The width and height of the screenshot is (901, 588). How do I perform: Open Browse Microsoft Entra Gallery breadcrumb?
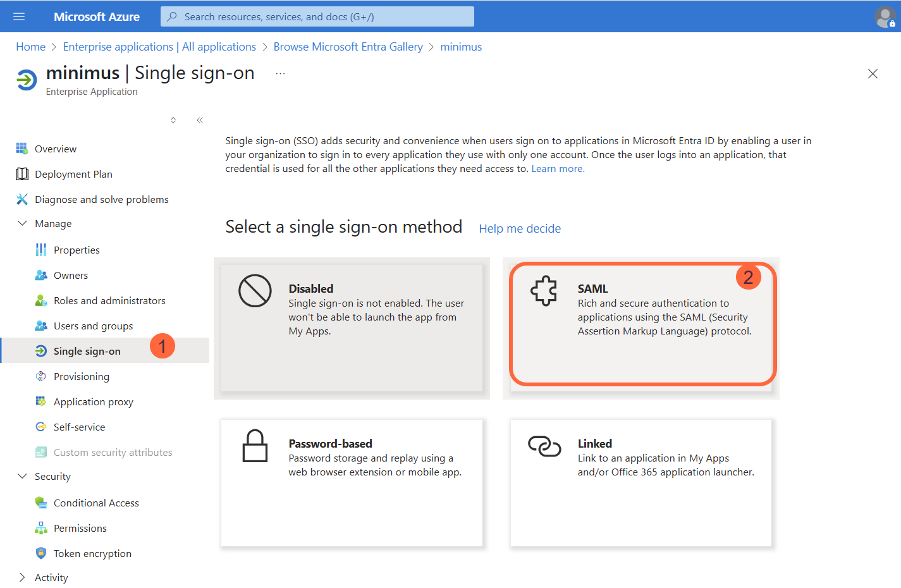tap(348, 47)
